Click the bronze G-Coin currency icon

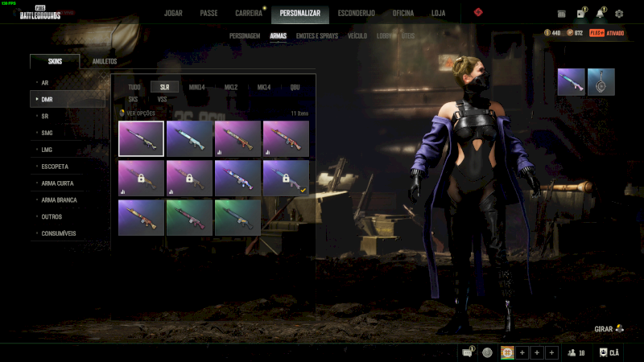pos(570,33)
